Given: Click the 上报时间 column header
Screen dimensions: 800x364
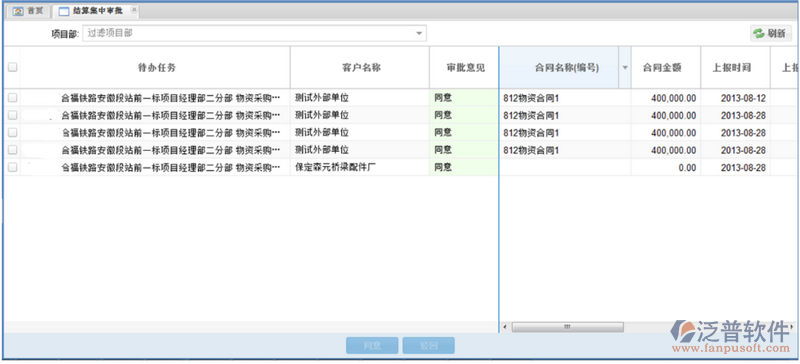Looking at the screenshot, I should coord(735,67).
